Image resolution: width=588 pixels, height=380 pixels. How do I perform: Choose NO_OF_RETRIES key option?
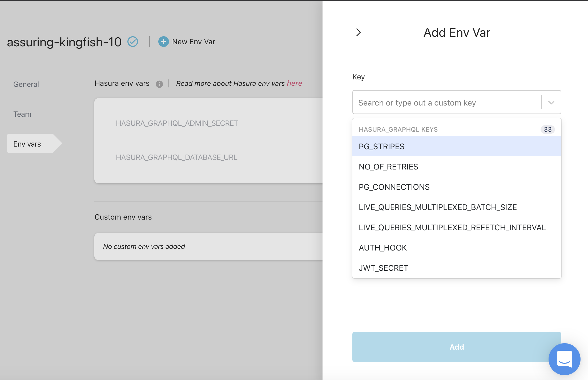coord(457,167)
